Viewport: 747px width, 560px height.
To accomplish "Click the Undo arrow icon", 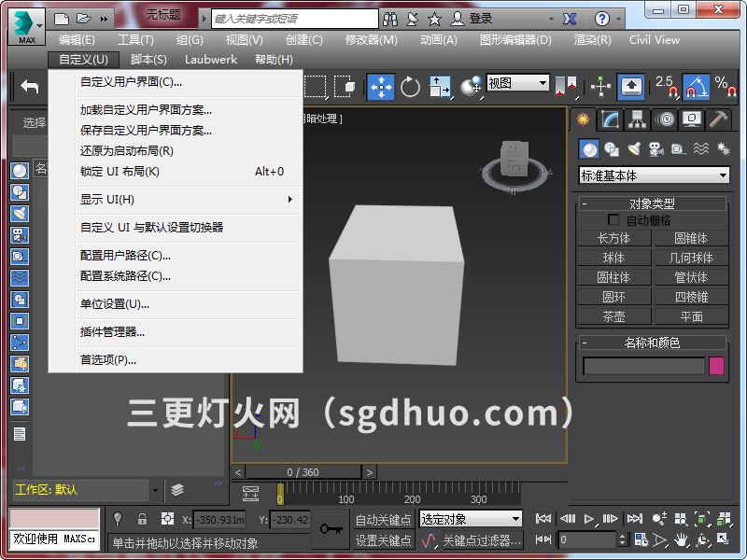I will pos(30,86).
